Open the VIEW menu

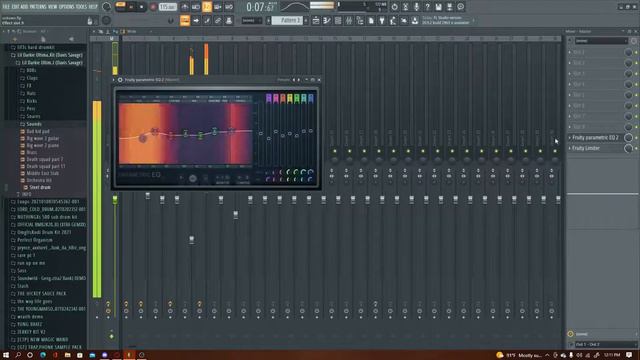tap(53, 7)
